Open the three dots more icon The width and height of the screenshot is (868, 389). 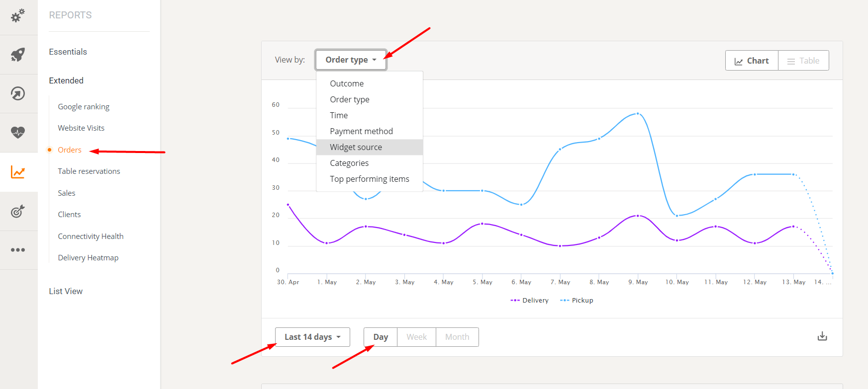18,250
